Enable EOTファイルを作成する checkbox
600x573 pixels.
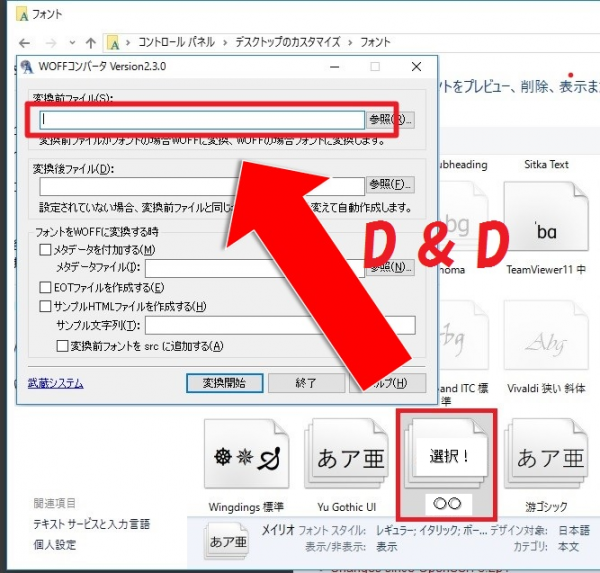pos(45,287)
